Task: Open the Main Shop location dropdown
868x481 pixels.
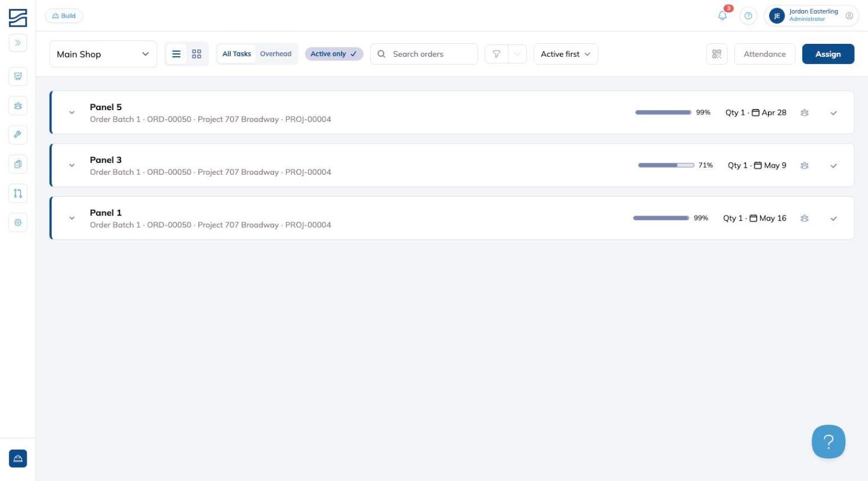Action: point(103,54)
